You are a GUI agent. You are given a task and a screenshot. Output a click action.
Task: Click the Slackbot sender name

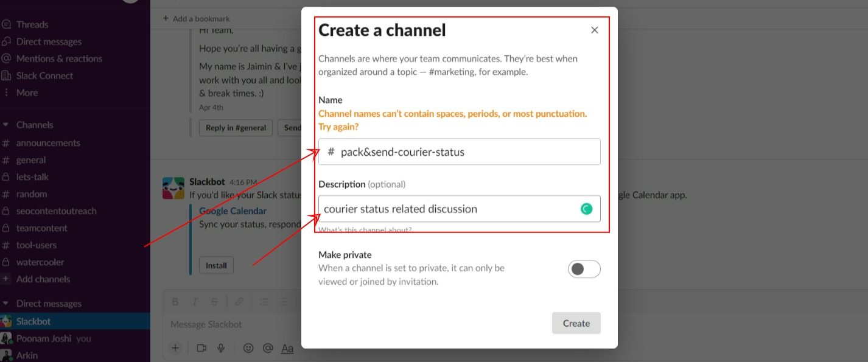pos(207,182)
